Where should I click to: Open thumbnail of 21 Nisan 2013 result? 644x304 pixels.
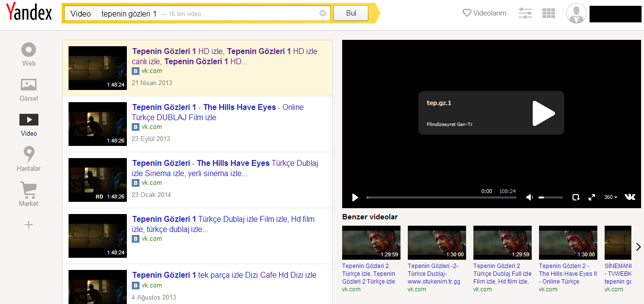(98, 68)
